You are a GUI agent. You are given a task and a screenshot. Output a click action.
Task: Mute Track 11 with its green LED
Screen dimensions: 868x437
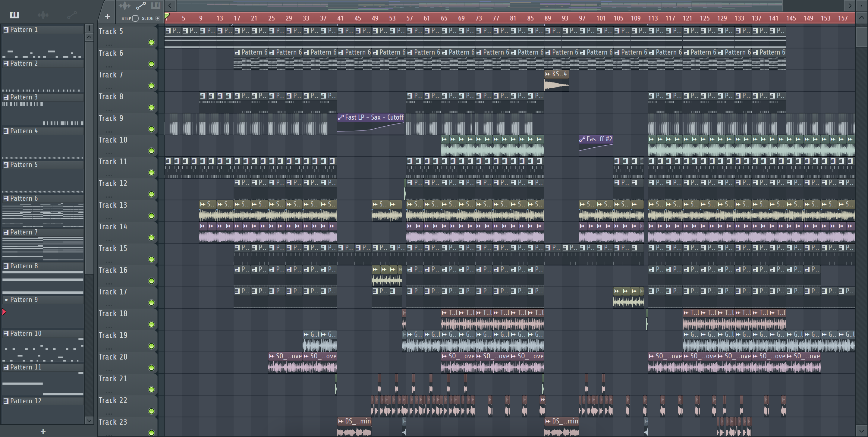(x=151, y=172)
